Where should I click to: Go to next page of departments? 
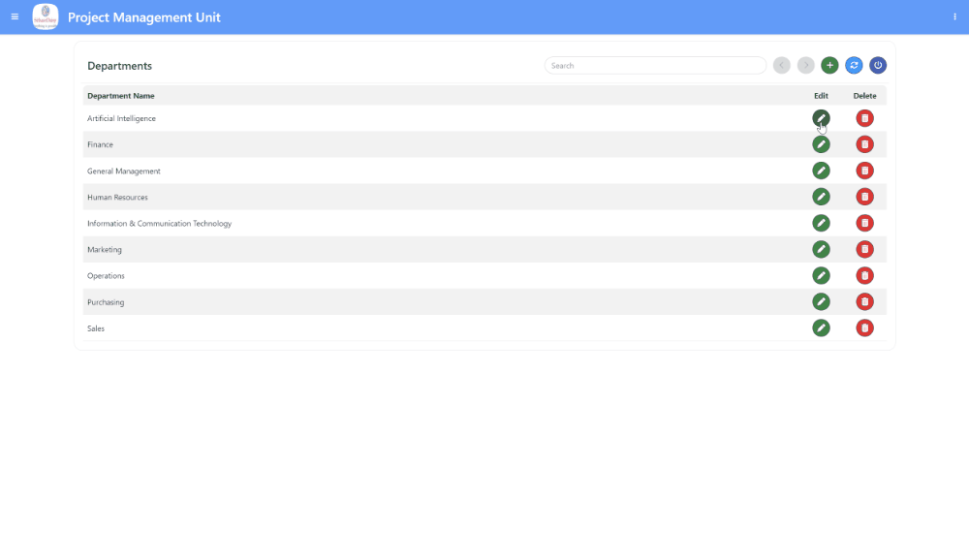[x=806, y=65]
